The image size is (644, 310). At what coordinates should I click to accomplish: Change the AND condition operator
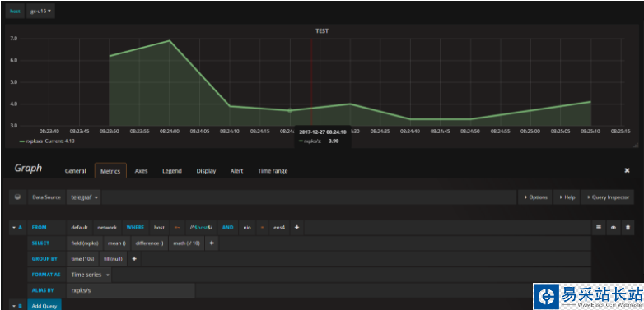click(x=227, y=228)
